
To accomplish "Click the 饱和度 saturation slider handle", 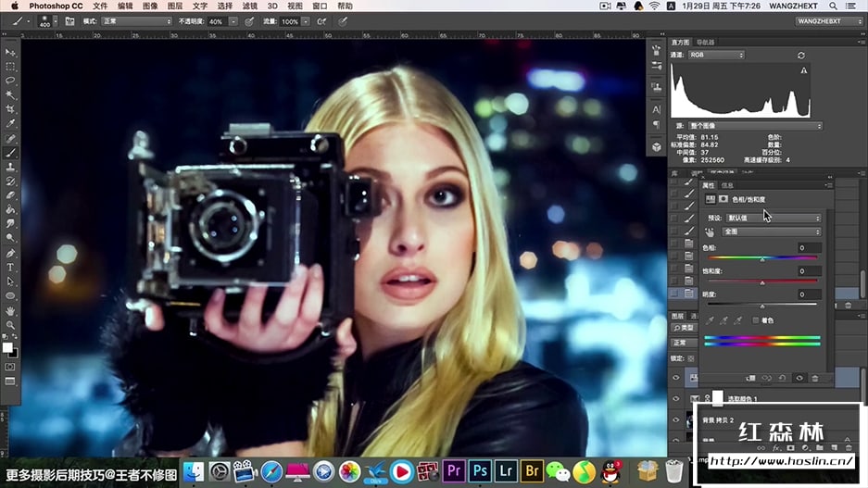I will pos(762,282).
